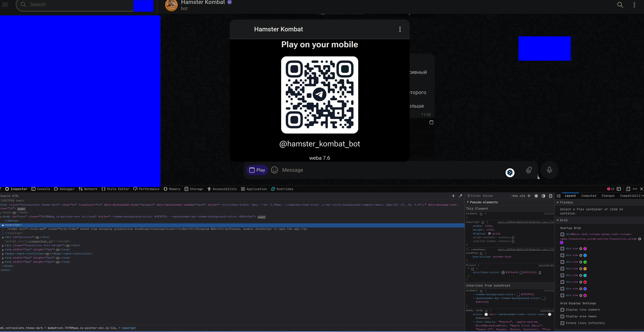Collapse the three-pane inspector sidebar toggle
Screen dimensions: 644x332
click(x=559, y=196)
